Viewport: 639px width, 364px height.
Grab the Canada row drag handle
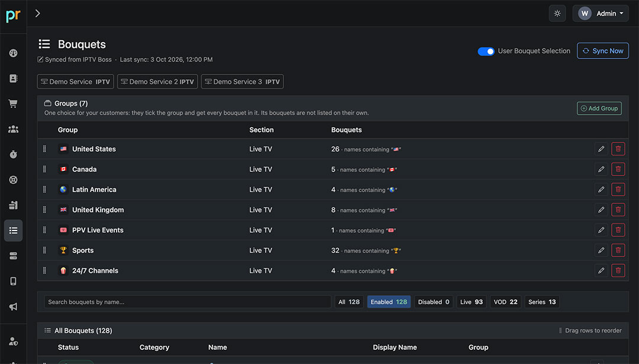point(44,170)
